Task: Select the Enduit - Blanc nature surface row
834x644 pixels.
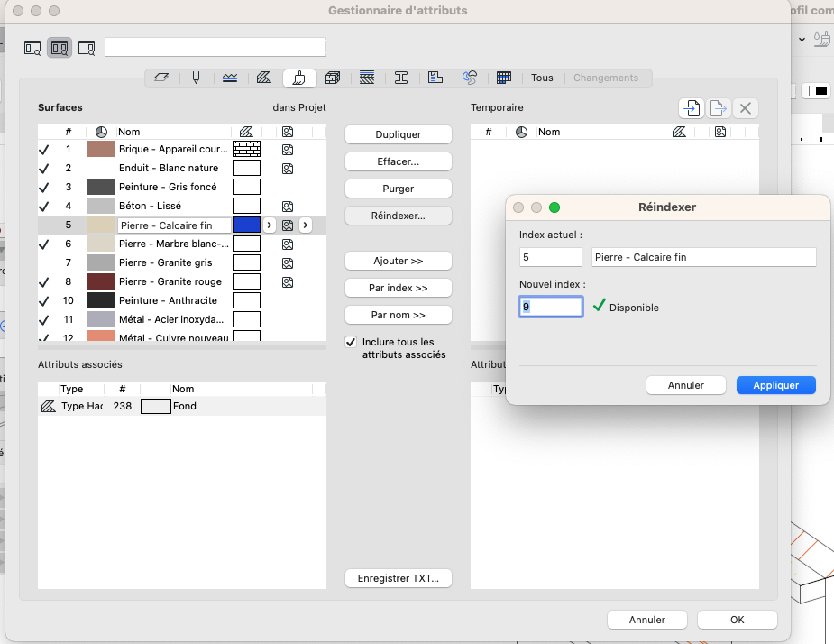Action: pos(182,168)
